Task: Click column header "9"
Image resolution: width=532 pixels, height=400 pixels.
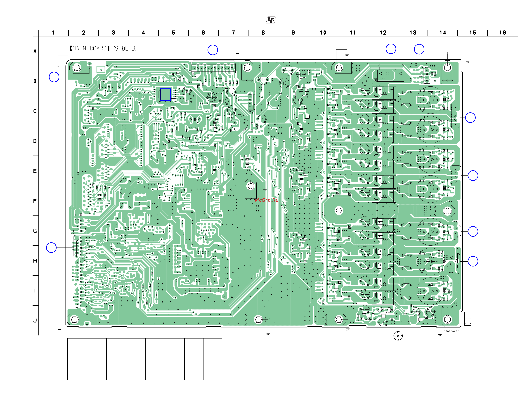Action: click(x=293, y=32)
